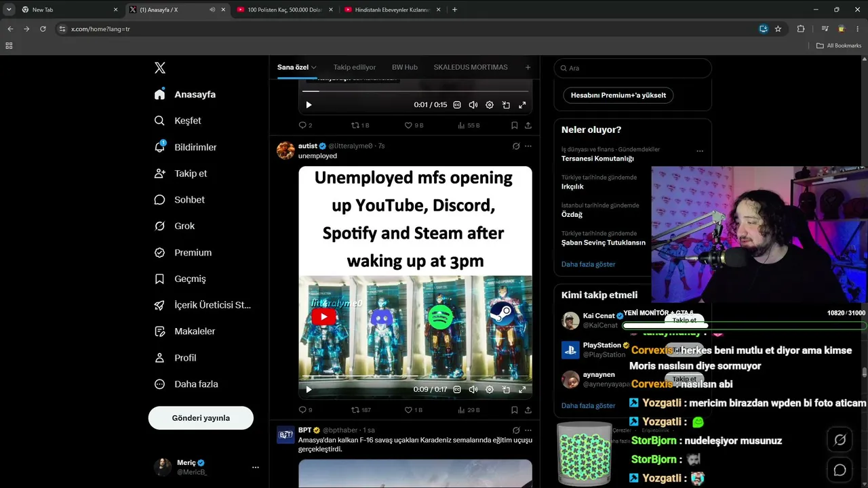Switch to SKALEDUS MORTIMAS tab
This screenshot has height=488, width=868.
(x=471, y=67)
